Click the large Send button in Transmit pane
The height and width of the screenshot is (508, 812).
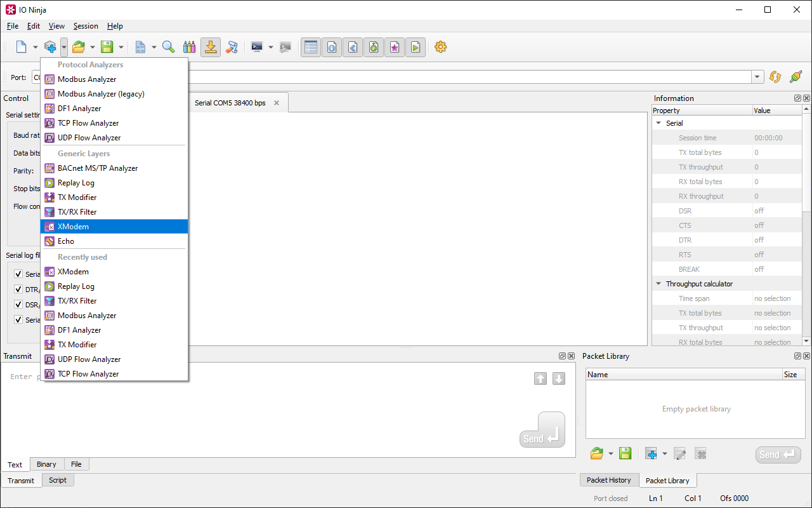[x=542, y=430]
